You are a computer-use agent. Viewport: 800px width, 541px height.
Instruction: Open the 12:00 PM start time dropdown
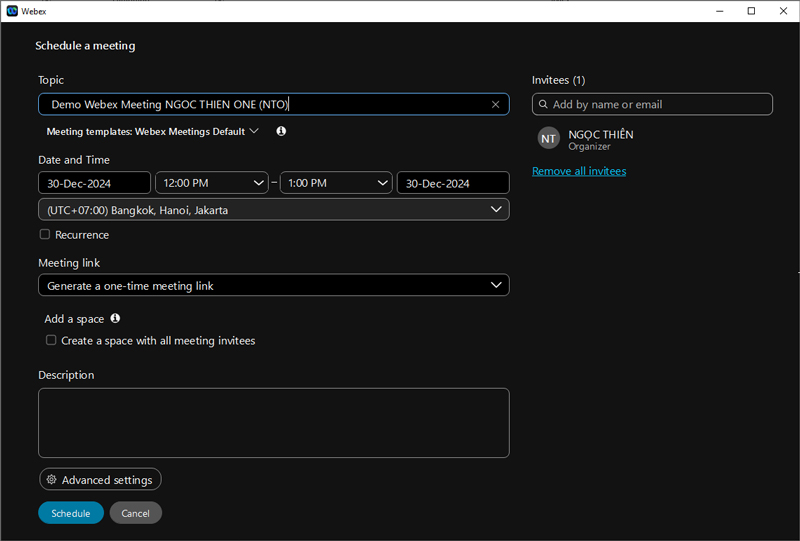(212, 183)
